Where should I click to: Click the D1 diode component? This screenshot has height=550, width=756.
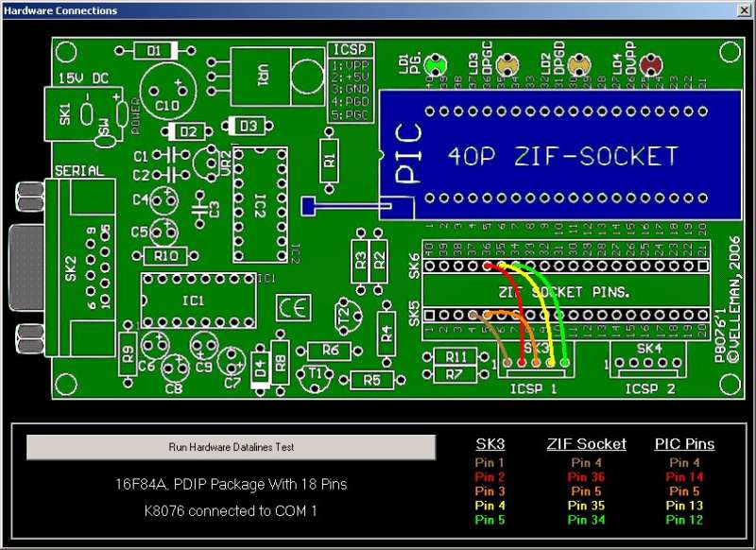pos(155,50)
